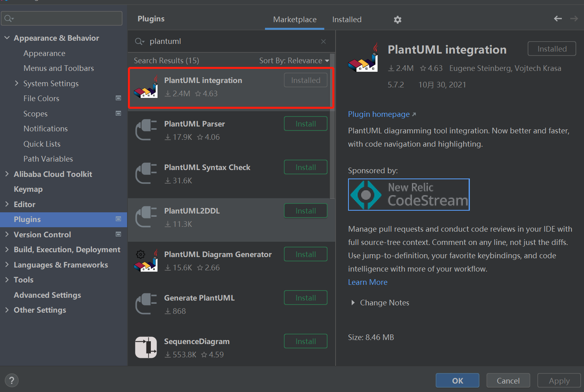Install the PlantUML Diagram Generator plugin
584x392 pixels.
306,254
